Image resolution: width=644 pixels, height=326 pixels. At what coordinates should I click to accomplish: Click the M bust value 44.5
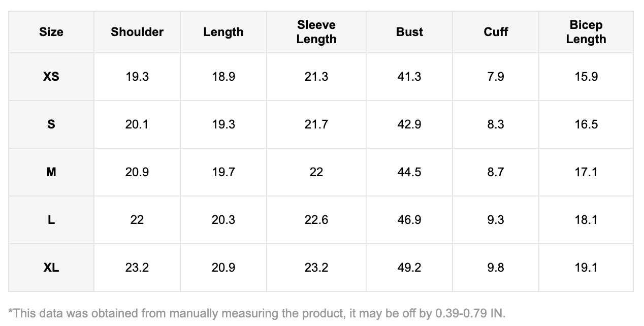click(x=409, y=172)
